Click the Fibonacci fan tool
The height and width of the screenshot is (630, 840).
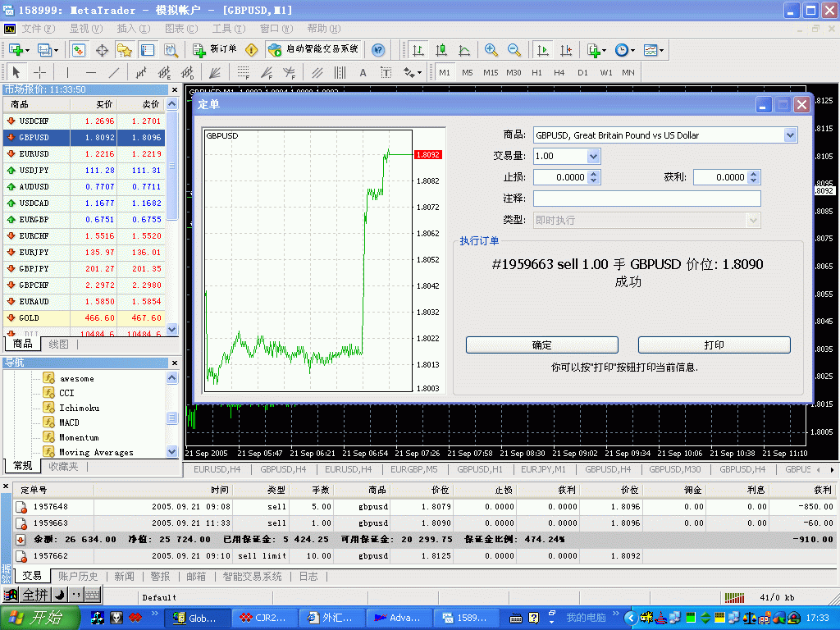pyautogui.click(x=268, y=72)
